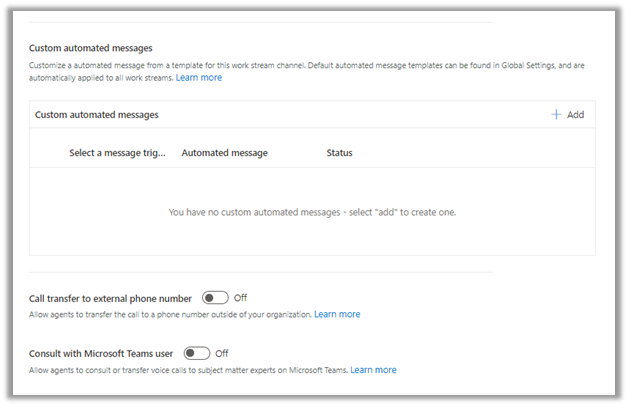Open Learn more for external call transfer

pos(337,314)
